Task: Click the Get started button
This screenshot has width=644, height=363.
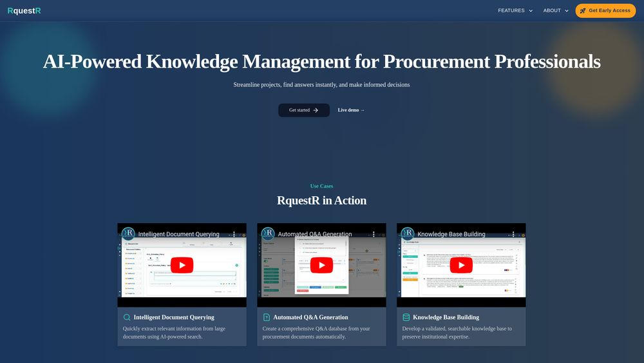Action: coord(304,110)
